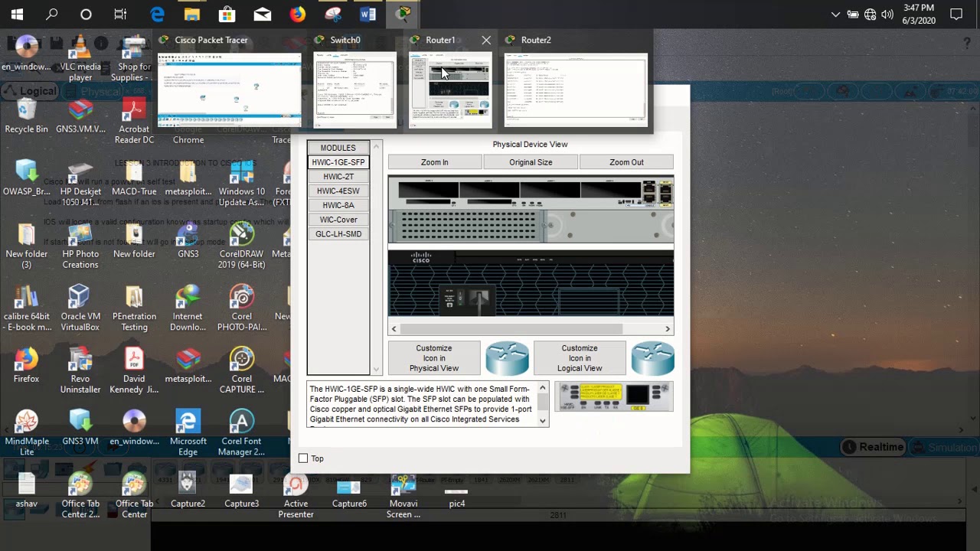Screen dimensions: 980x551
Task: Select the GLC-LH-SMD module
Action: pyautogui.click(x=338, y=234)
